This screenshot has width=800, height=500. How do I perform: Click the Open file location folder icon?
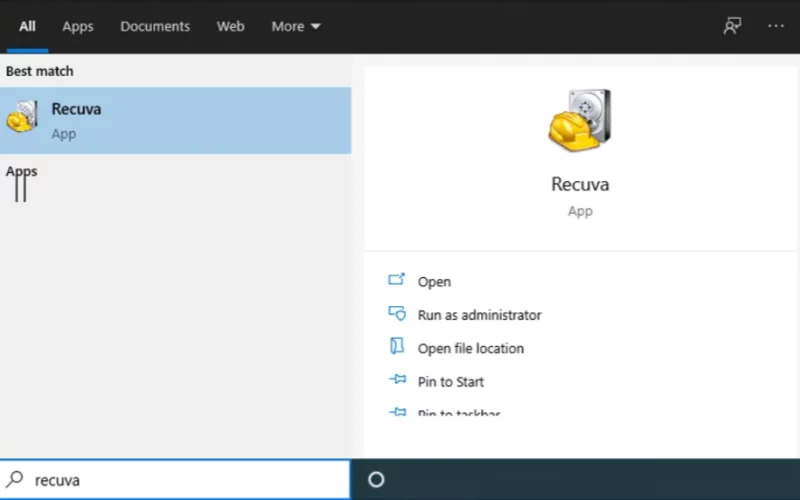(397, 346)
